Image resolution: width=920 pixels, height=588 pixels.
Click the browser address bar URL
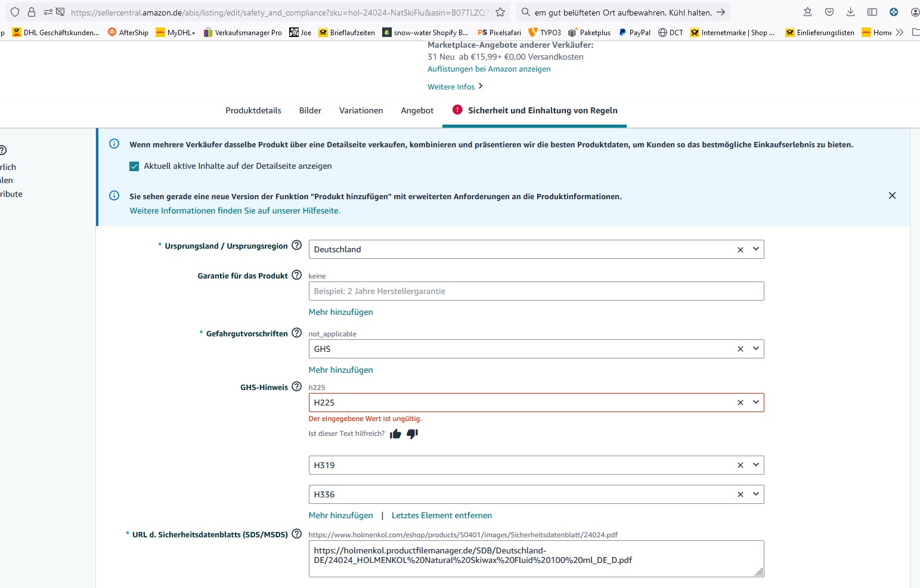coord(280,12)
